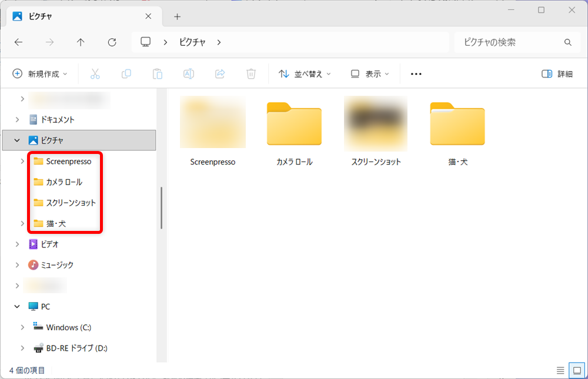Image resolution: width=588 pixels, height=379 pixels.
Task: Refresh the folder view
Action: [x=111, y=42]
